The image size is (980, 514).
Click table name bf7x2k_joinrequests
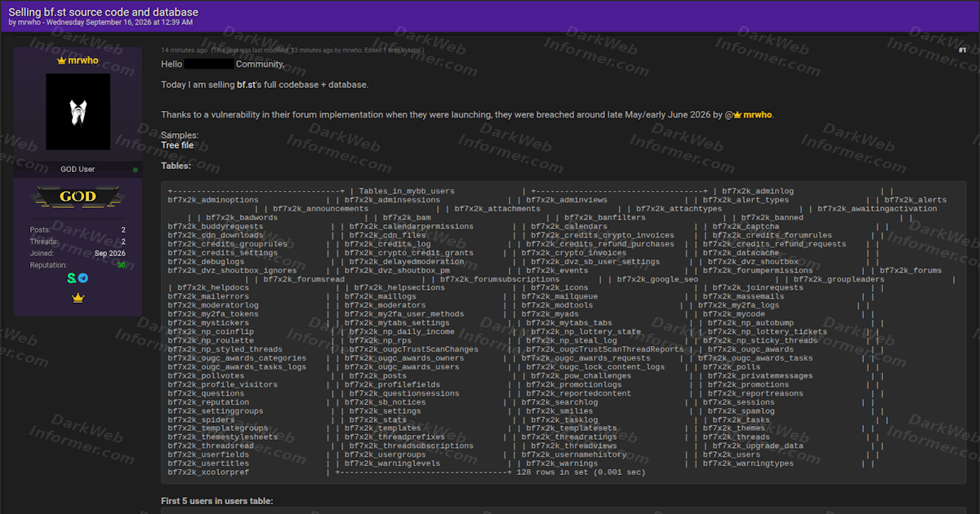(758, 288)
